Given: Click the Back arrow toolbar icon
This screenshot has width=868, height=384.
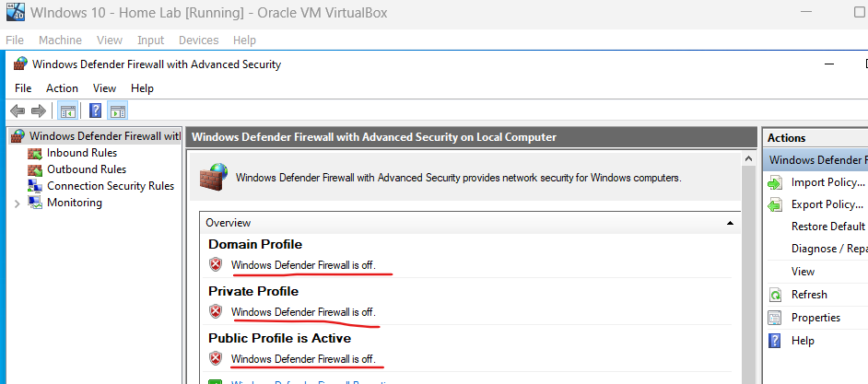Looking at the screenshot, I should [x=18, y=111].
